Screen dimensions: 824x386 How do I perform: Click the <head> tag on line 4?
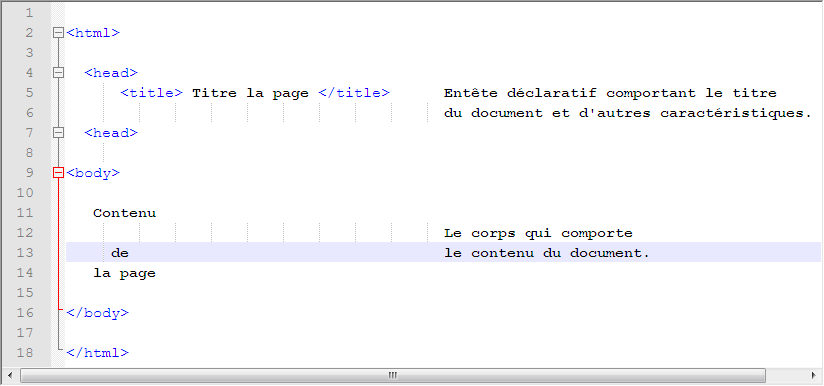(x=111, y=72)
